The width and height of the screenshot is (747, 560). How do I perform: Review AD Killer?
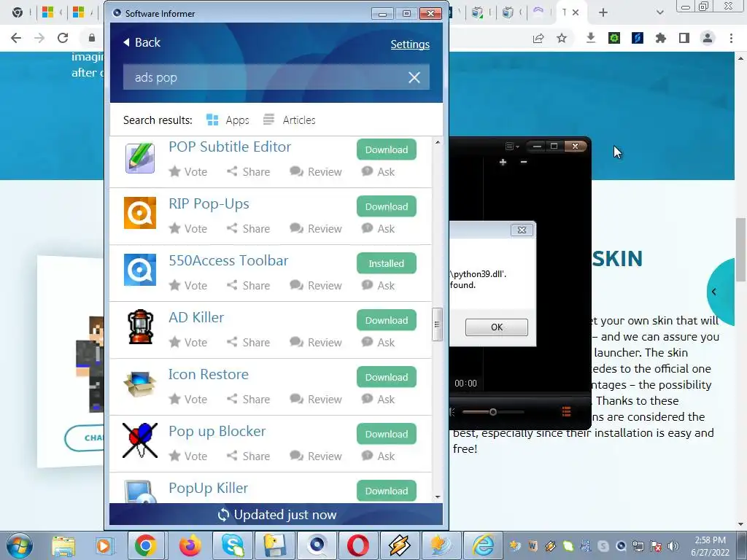(316, 343)
